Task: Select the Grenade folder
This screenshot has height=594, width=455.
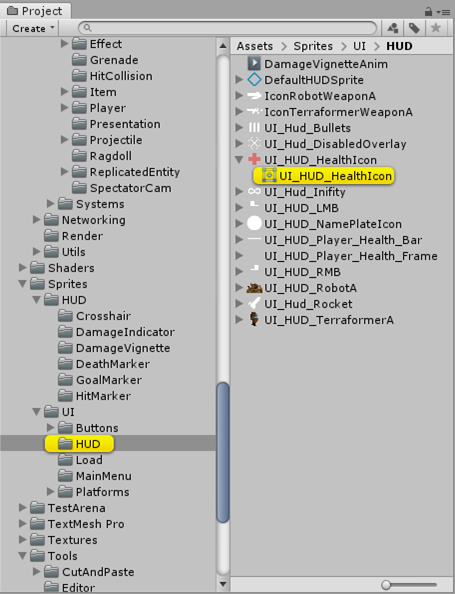Action: tap(105, 60)
